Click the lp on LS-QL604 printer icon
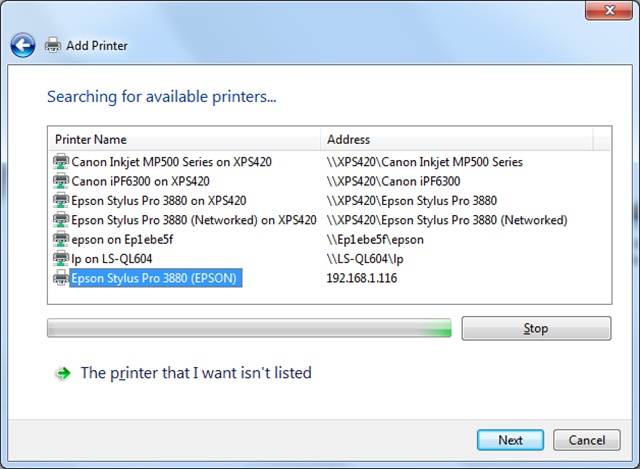640x469 pixels. [x=61, y=258]
